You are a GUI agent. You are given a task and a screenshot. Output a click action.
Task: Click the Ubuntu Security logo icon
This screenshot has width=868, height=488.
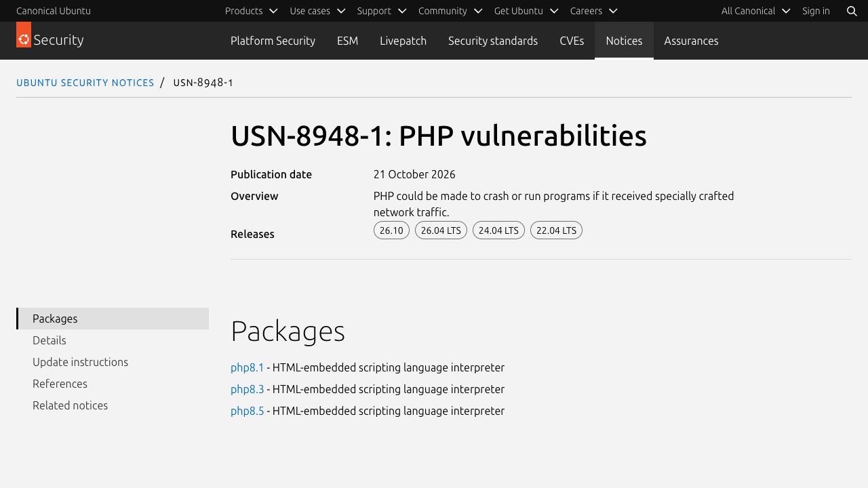24,35
